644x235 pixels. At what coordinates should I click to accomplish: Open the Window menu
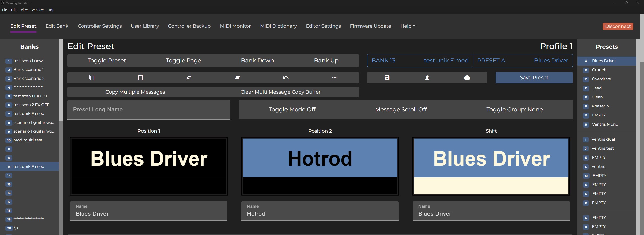tap(38, 10)
